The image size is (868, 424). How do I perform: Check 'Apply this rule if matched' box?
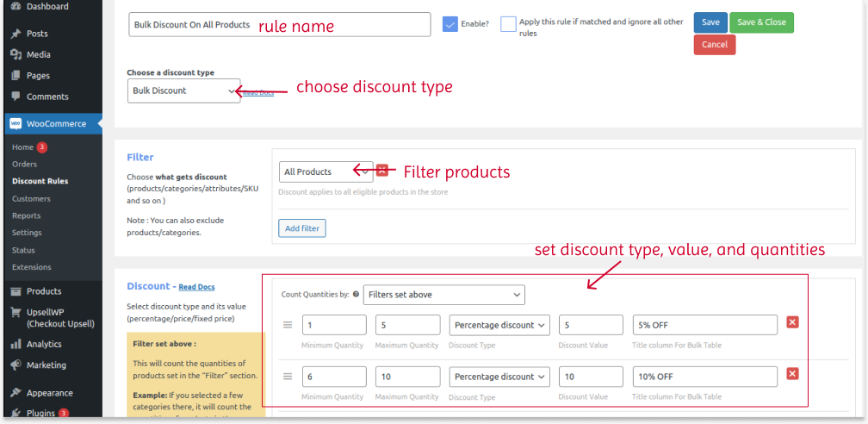[508, 24]
